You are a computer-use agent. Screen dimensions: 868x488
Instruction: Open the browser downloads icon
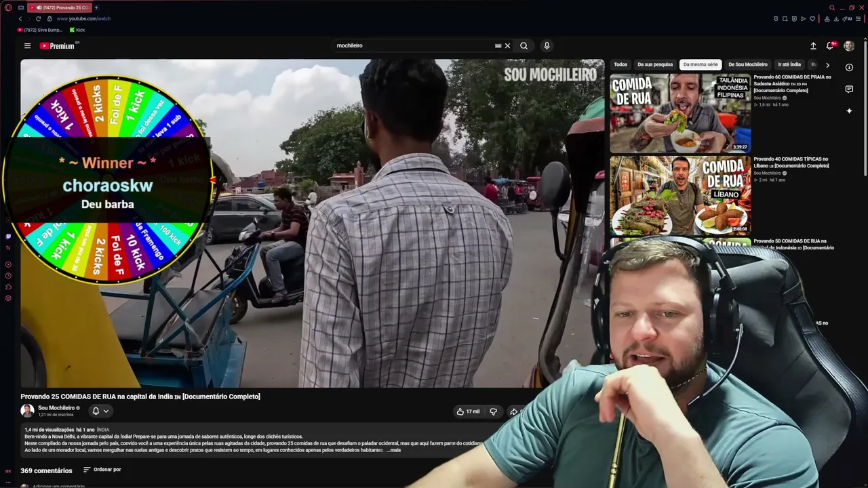pos(836,19)
